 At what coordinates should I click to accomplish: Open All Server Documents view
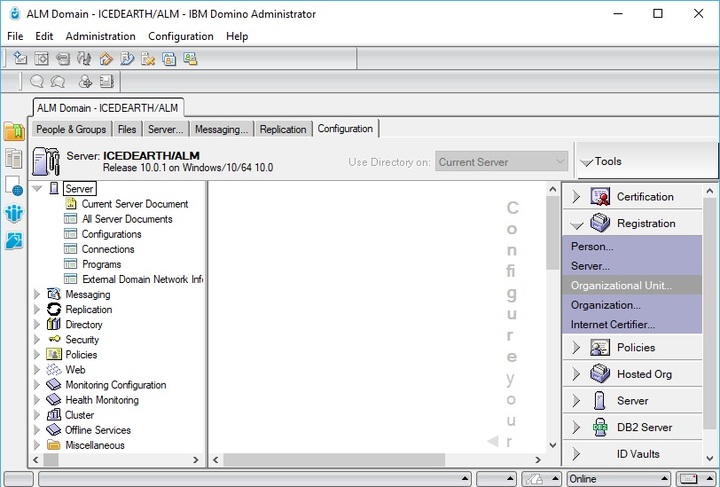(127, 219)
